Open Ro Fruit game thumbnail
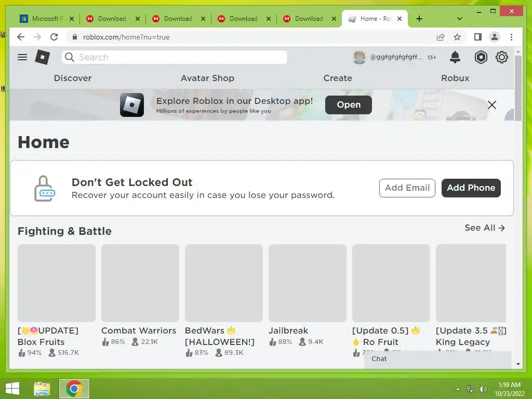Image resolution: width=532 pixels, height=399 pixels. [391, 283]
